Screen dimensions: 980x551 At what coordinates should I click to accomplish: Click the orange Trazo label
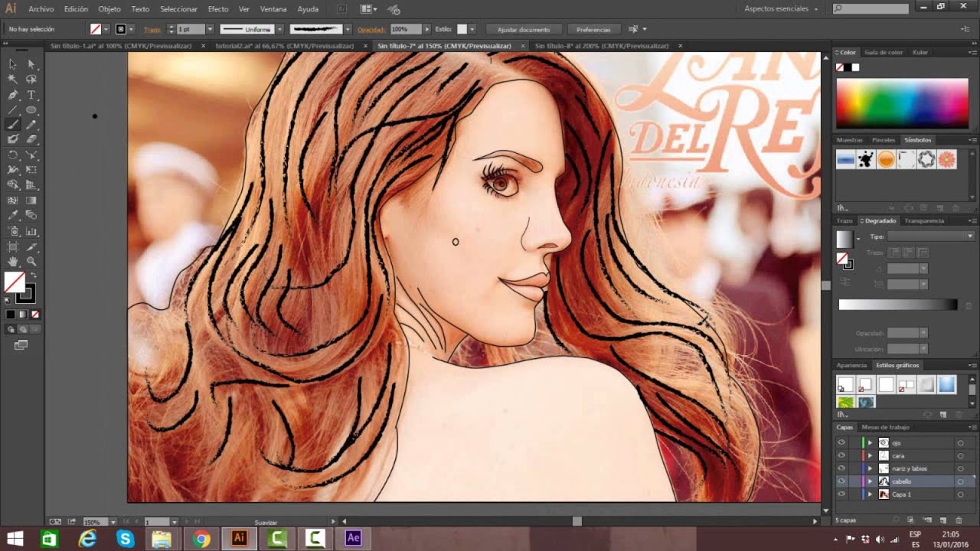pos(152,29)
